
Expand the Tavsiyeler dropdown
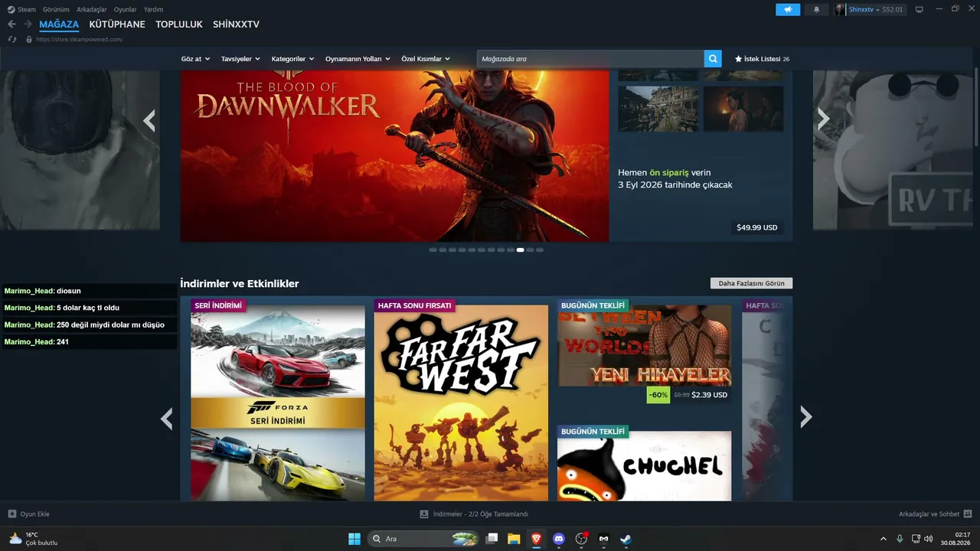[x=240, y=59]
